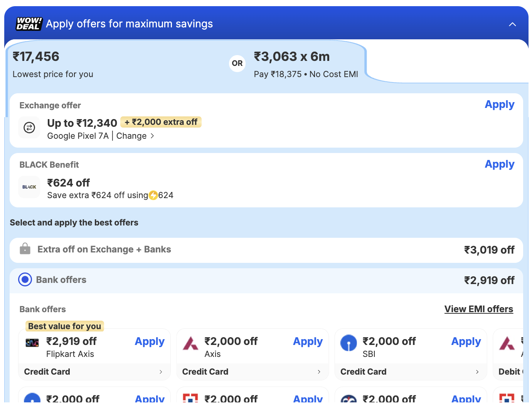Apply the Flipkart Axis ₹2,919 offer
This screenshot has height=407, width=532.
[x=150, y=342]
